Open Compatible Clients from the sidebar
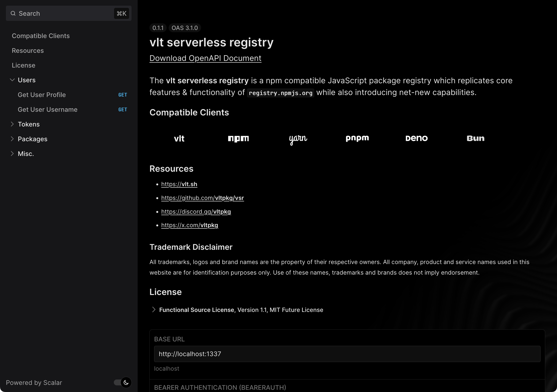557x392 pixels. click(x=41, y=36)
